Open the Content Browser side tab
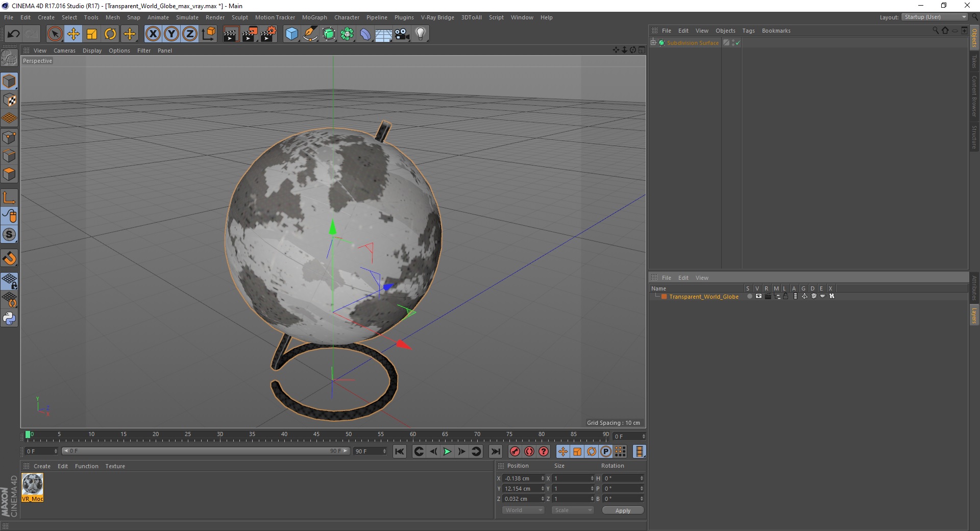 [974, 96]
